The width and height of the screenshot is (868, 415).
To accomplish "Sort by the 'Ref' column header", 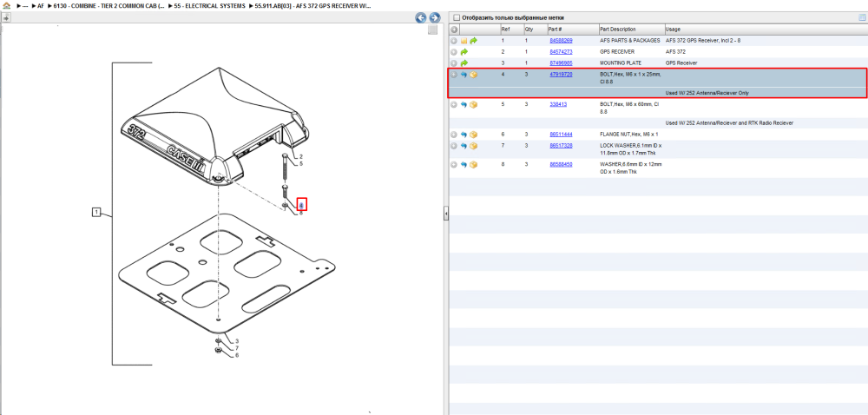I will (511, 30).
